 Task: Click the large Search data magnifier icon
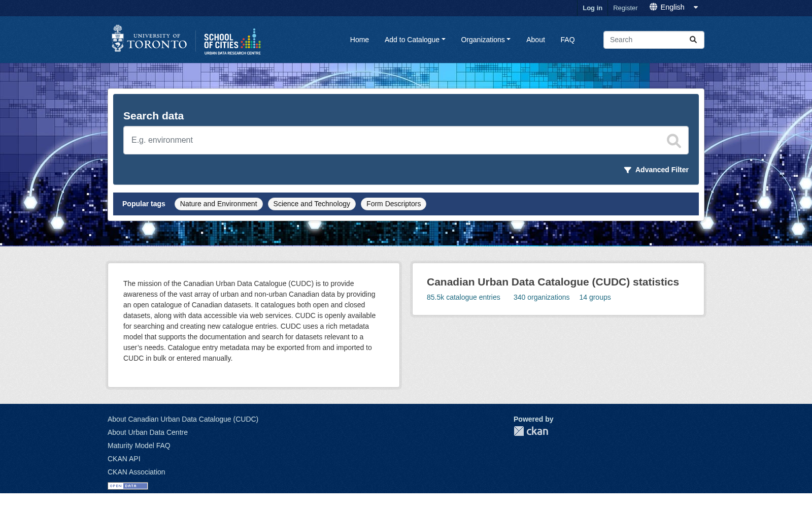pyautogui.click(x=674, y=141)
